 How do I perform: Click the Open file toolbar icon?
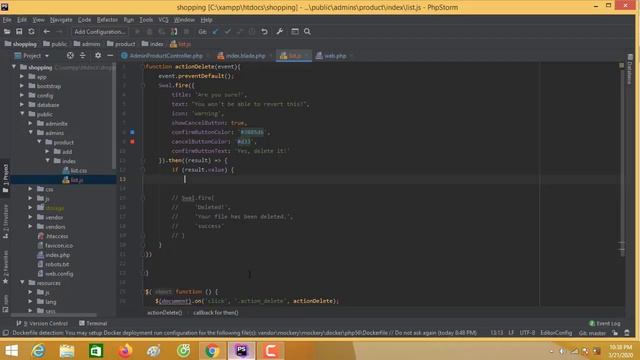click(x=7, y=31)
